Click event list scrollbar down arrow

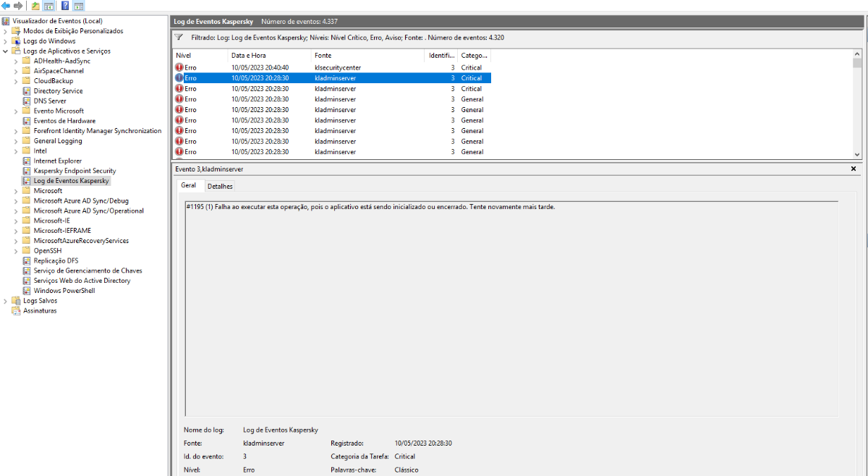click(x=857, y=154)
